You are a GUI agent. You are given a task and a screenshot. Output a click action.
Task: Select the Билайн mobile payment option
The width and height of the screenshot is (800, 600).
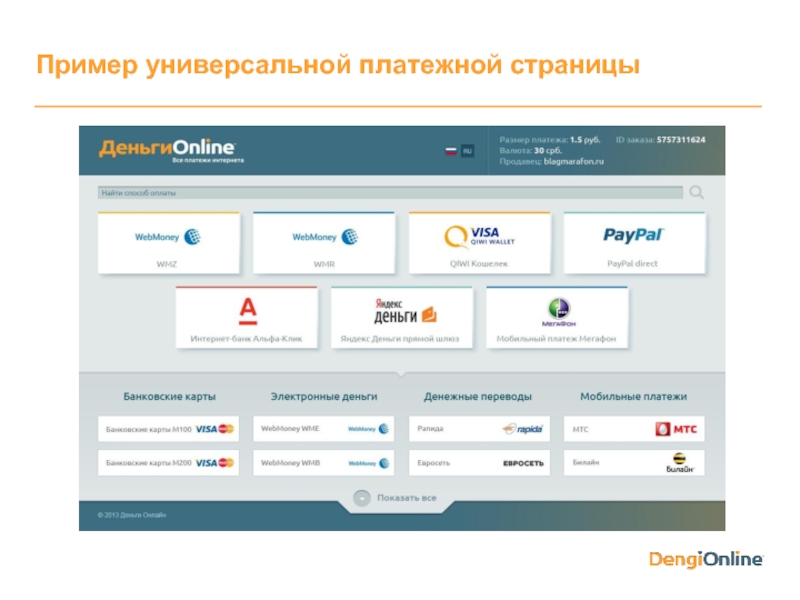(634, 463)
